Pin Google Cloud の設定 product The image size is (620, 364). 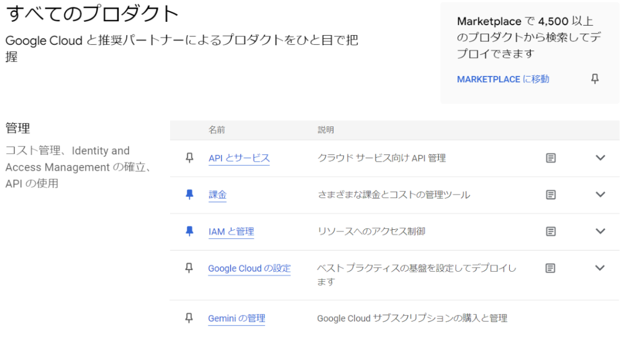tap(189, 268)
